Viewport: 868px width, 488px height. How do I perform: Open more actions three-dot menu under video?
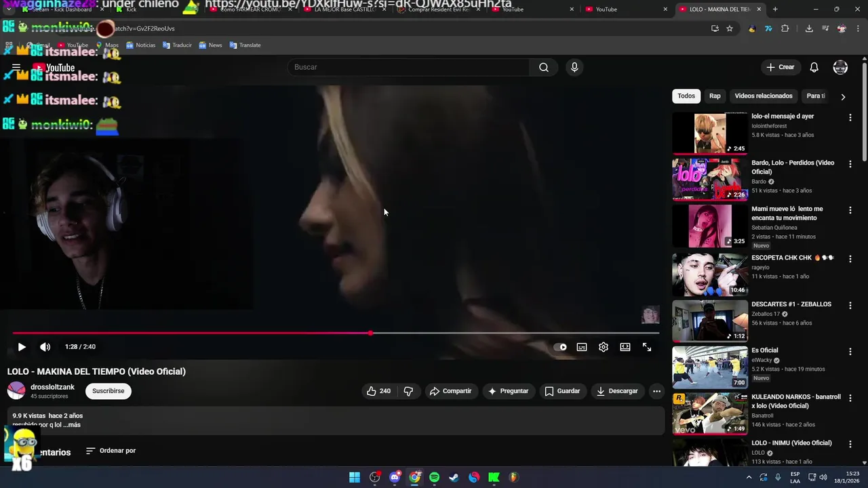click(x=656, y=391)
